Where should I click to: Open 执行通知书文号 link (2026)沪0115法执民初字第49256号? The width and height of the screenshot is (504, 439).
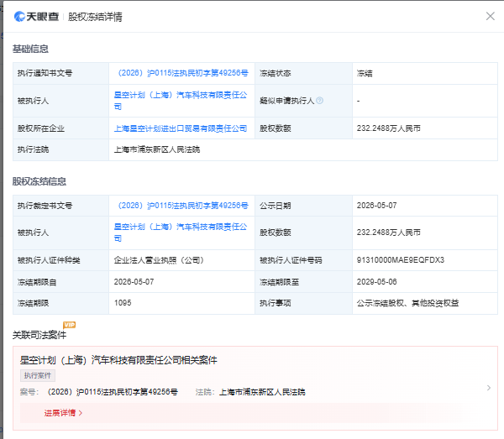click(x=181, y=73)
